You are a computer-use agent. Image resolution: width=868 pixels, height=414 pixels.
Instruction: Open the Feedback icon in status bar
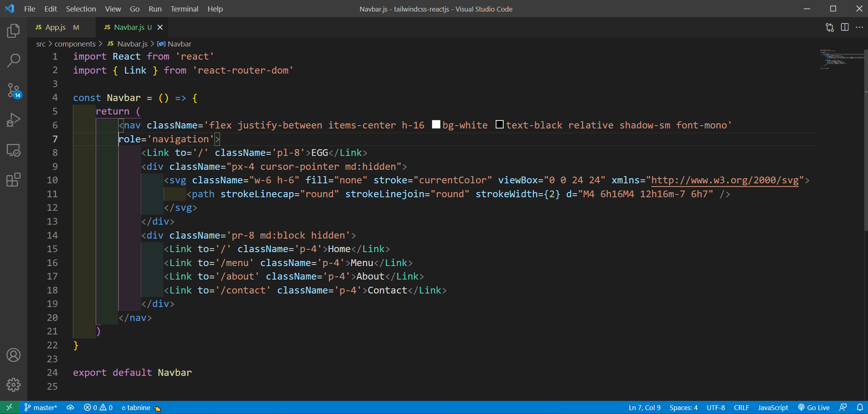pyautogui.click(x=843, y=408)
